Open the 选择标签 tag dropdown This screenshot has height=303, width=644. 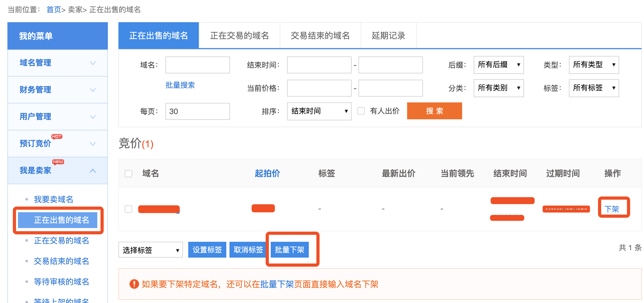coord(150,249)
